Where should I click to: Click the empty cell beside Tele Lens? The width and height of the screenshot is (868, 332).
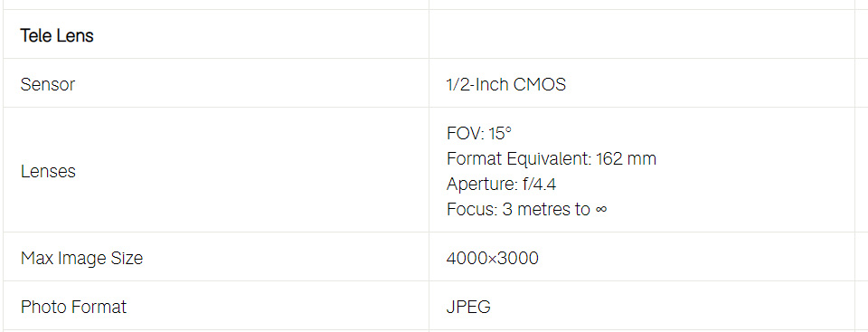click(x=642, y=33)
